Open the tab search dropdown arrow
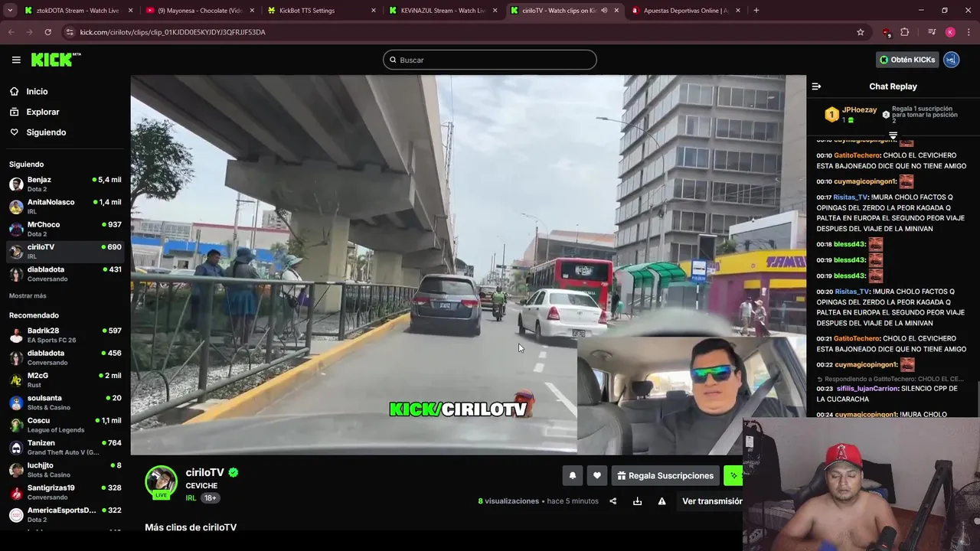This screenshot has width=980, height=551. pyautogui.click(x=10, y=11)
